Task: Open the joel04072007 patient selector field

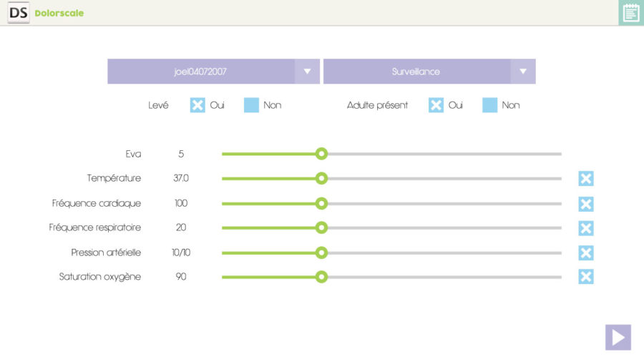Action: click(201, 72)
